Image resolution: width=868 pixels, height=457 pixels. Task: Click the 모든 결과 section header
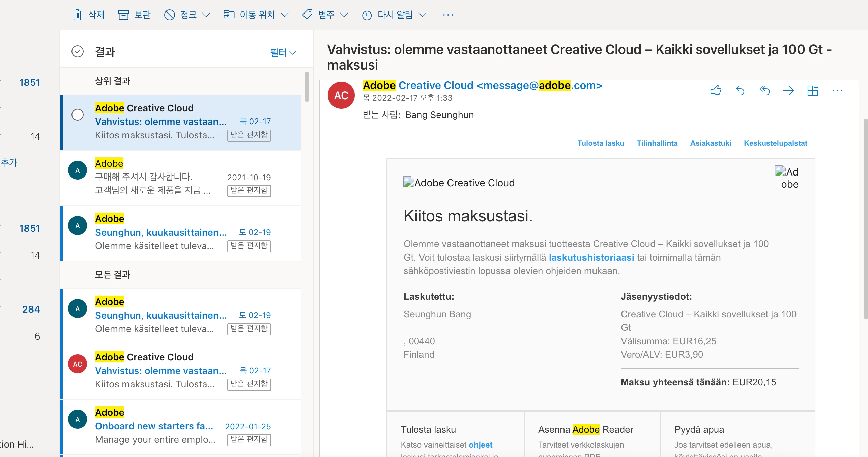pyautogui.click(x=113, y=274)
